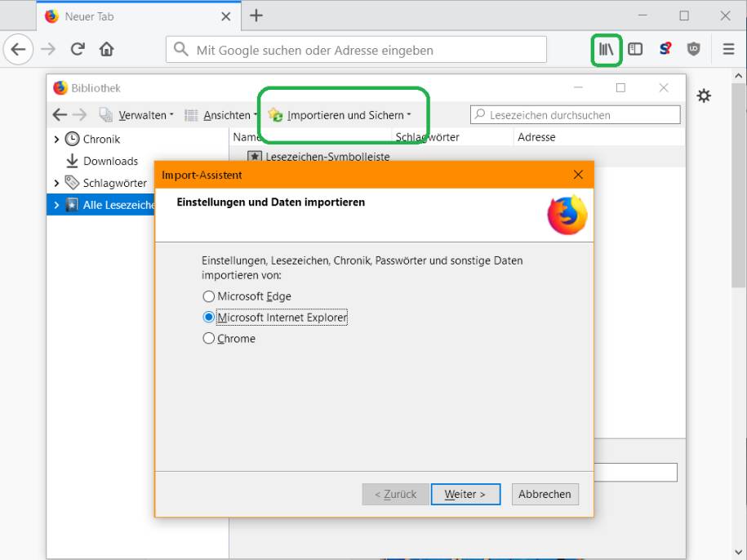
Task: Go forward with browser forward arrow
Action: (48, 49)
